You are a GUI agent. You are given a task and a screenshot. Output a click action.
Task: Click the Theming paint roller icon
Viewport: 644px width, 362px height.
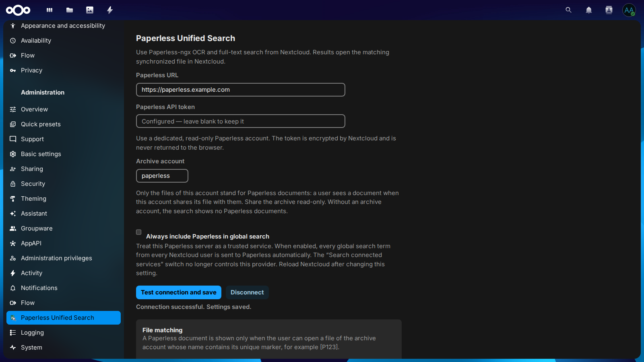(13, 199)
